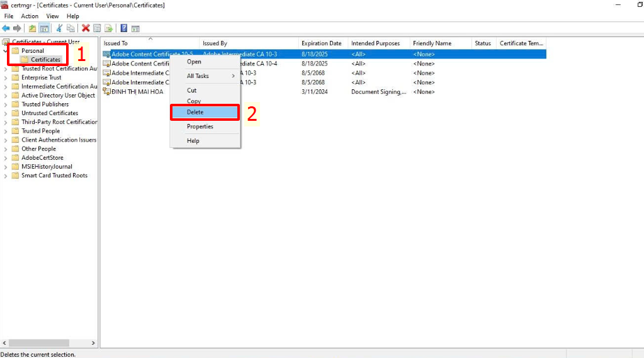The image size is (644, 358).
Task: Click the Trusted People folder icon
Action: [x=15, y=131]
